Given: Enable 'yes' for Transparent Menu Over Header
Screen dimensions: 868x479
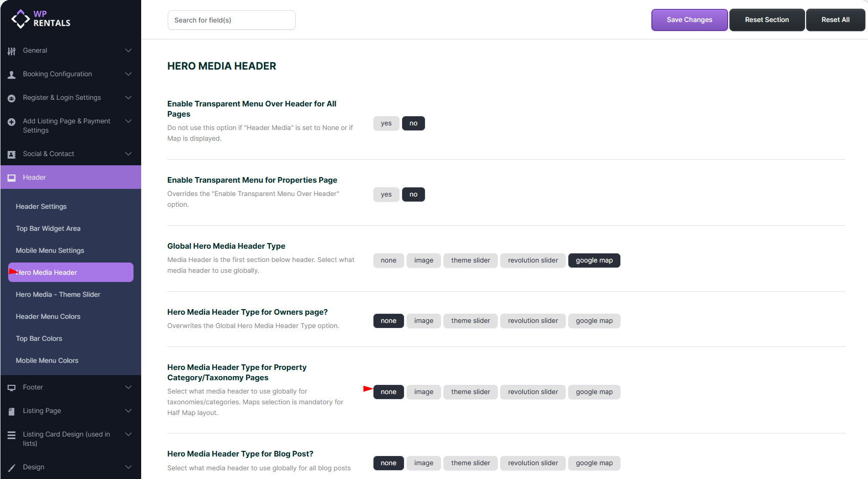Looking at the screenshot, I should point(386,123).
